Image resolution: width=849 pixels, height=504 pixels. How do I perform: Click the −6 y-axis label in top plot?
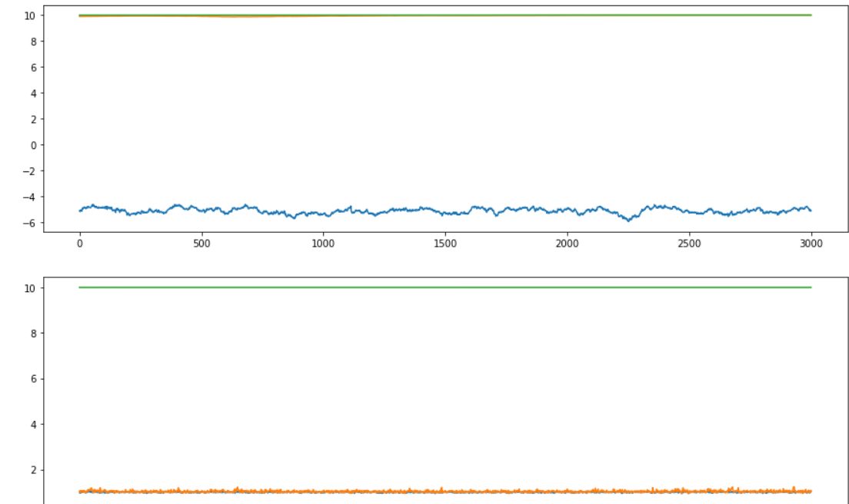29,223
